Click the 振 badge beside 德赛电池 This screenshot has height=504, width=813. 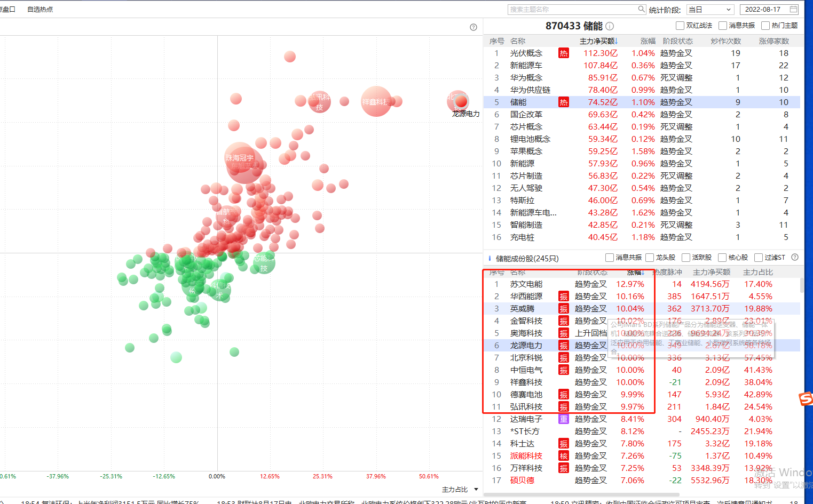pos(563,395)
